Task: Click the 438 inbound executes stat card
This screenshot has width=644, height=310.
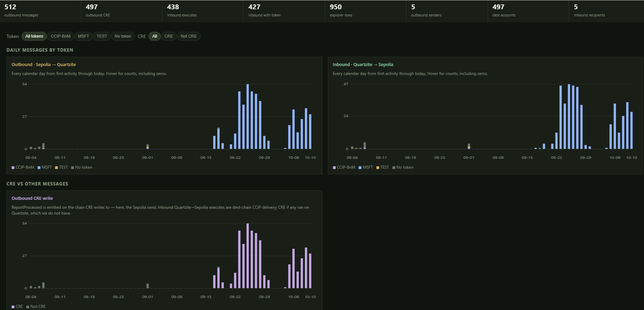Action: pyautogui.click(x=203, y=11)
